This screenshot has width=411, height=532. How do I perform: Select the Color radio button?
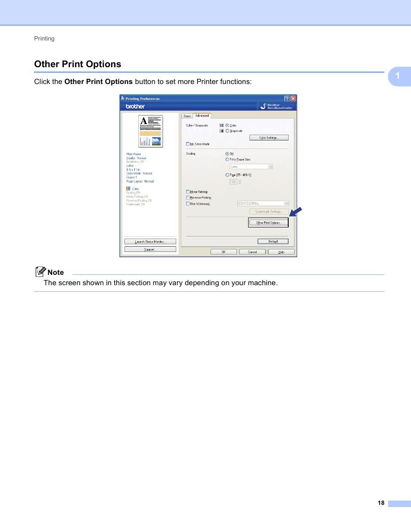pos(227,125)
